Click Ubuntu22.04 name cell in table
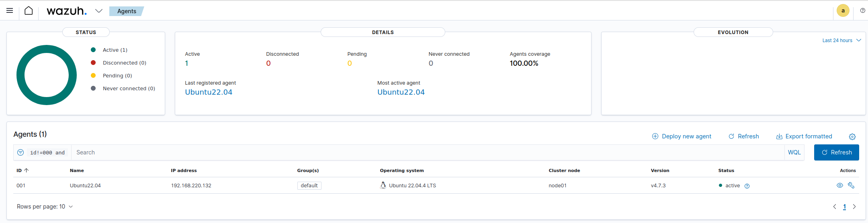This screenshot has height=223, width=868. click(x=85, y=186)
